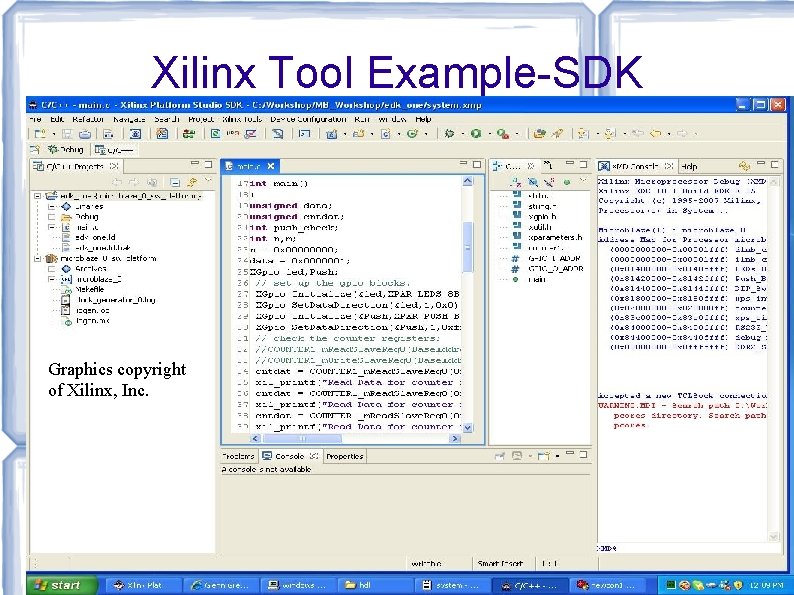Select edk_one.ld in project tree
Viewport: 794px width, 595px height.
click(x=95, y=237)
